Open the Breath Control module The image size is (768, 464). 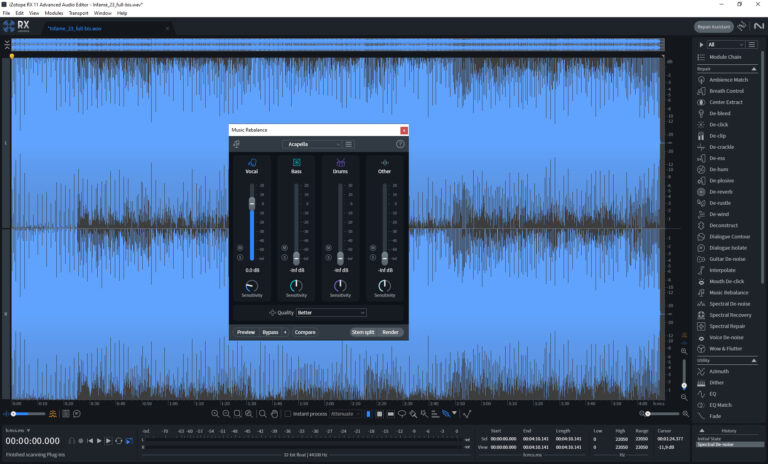726,91
